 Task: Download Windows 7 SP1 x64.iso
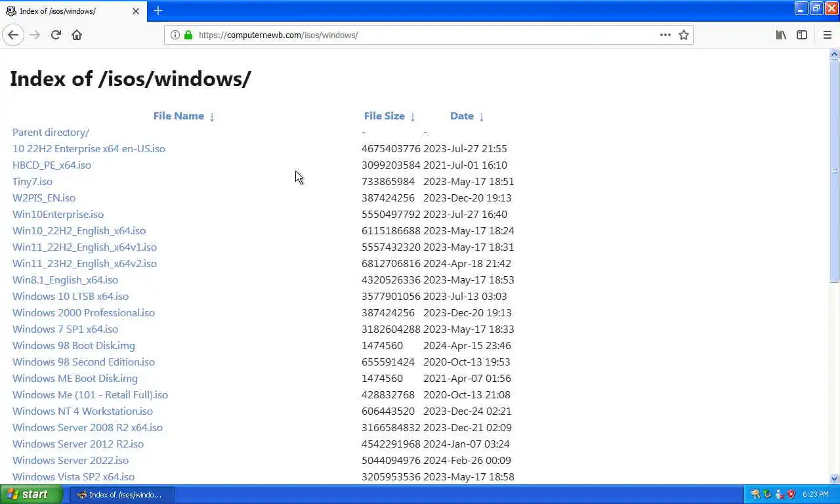click(65, 329)
